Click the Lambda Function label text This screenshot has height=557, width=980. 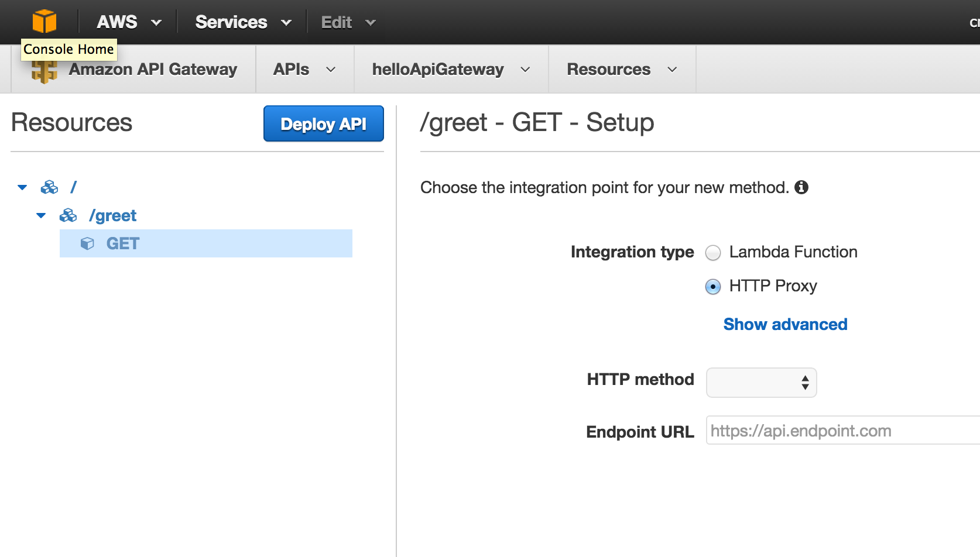click(x=793, y=252)
